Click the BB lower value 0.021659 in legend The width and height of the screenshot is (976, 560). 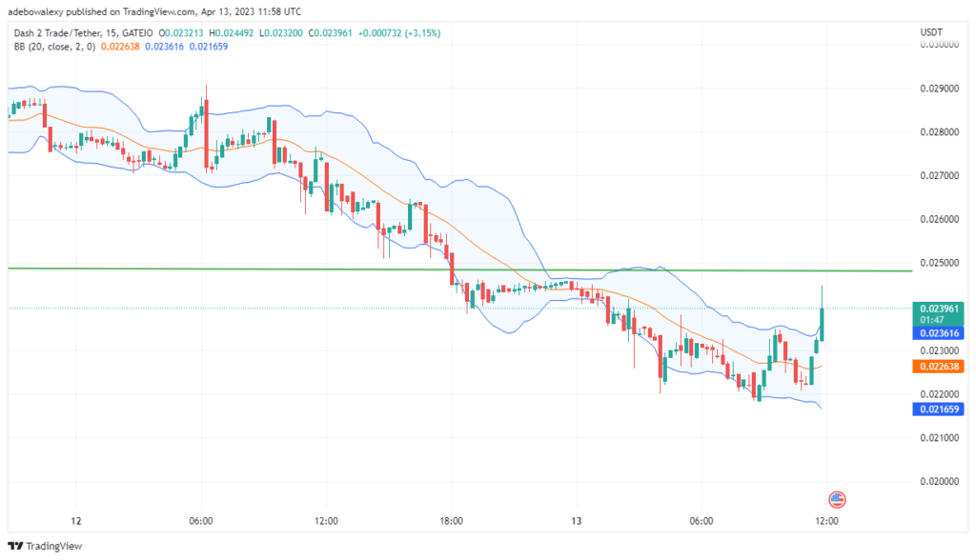point(209,47)
